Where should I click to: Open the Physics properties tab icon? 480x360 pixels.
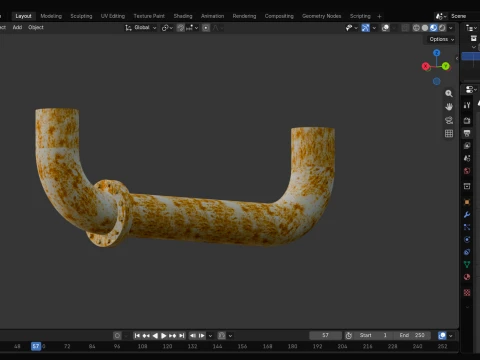pyautogui.click(x=467, y=239)
